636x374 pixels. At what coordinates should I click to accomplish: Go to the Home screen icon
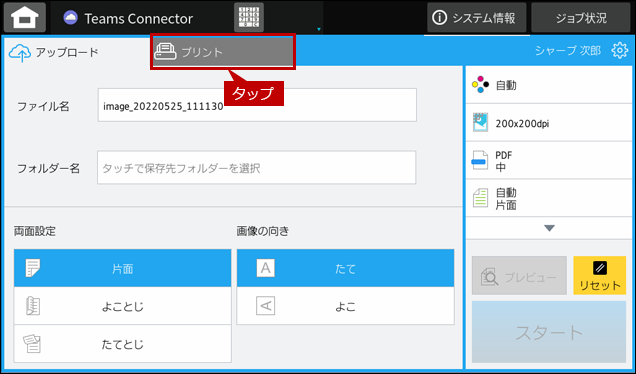25,17
